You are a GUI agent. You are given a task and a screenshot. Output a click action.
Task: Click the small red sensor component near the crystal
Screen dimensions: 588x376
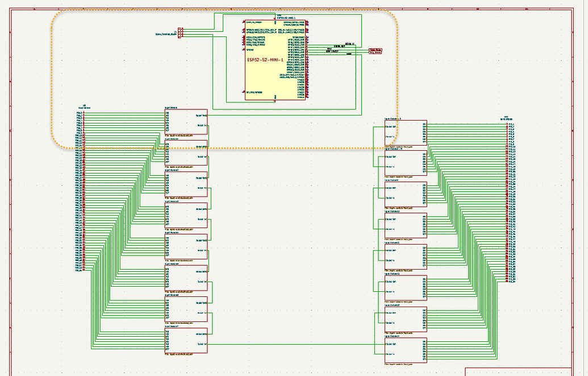[377, 51]
